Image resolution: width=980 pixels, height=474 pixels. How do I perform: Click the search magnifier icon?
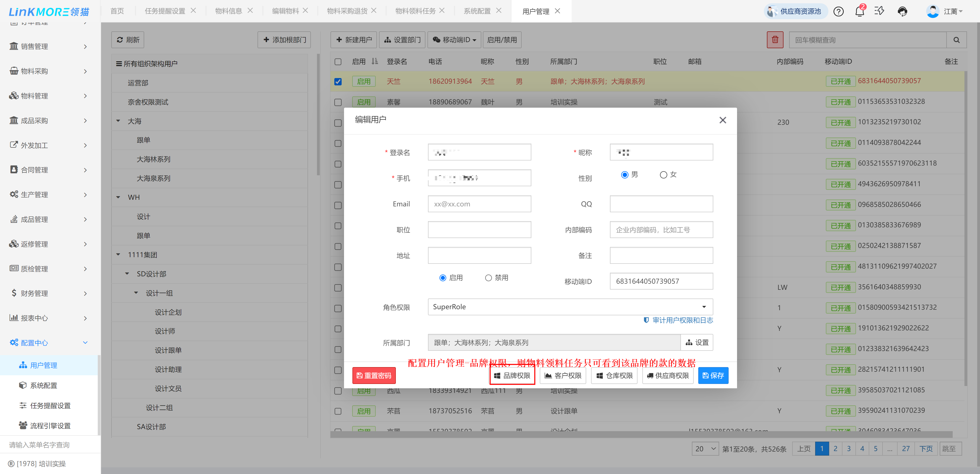point(956,40)
